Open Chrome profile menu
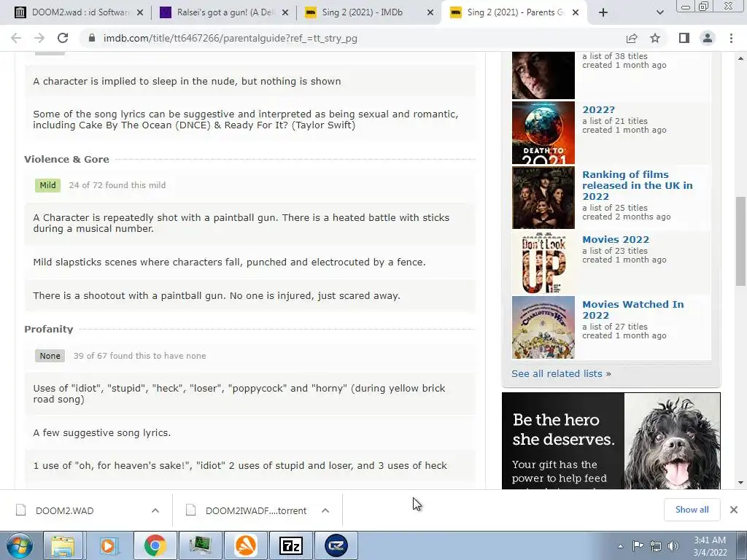The height and width of the screenshot is (560, 747). click(708, 38)
